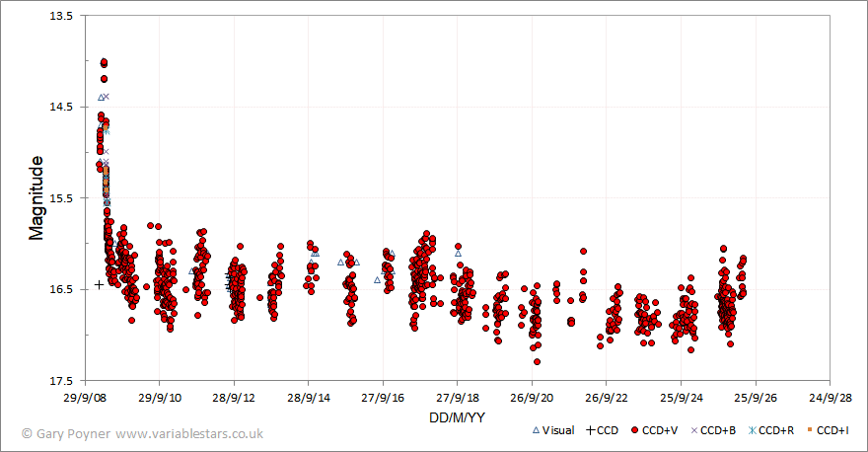Click the lowest red data point near 17.3
This screenshot has width=868, height=452.
click(x=537, y=362)
